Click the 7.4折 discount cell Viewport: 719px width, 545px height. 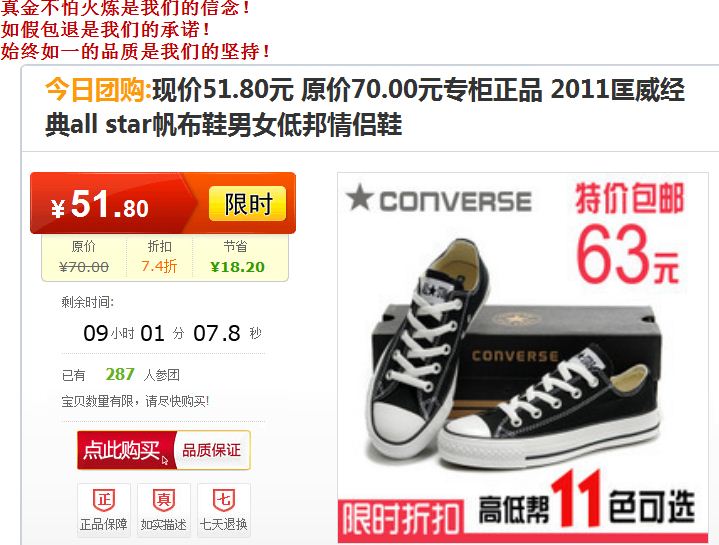[x=159, y=257]
